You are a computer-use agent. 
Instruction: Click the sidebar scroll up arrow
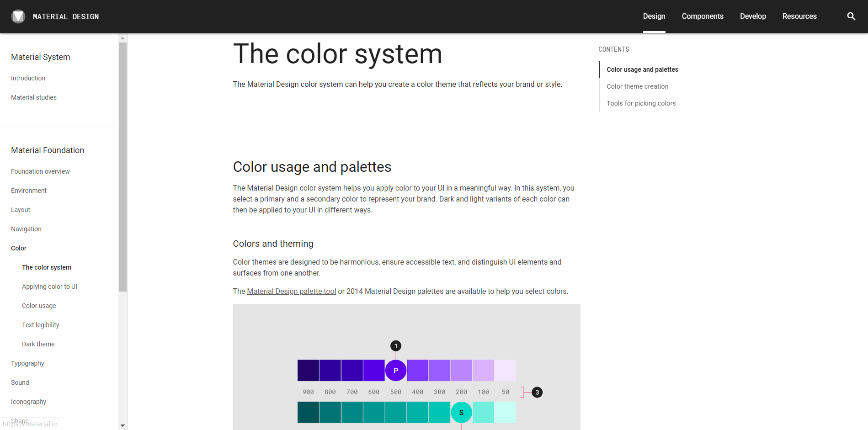pyautogui.click(x=122, y=38)
